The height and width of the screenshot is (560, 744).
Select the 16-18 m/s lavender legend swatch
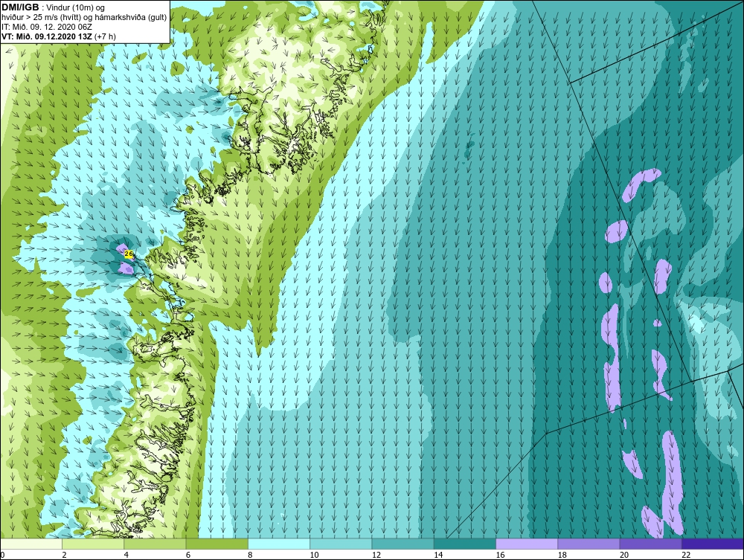coord(527,544)
